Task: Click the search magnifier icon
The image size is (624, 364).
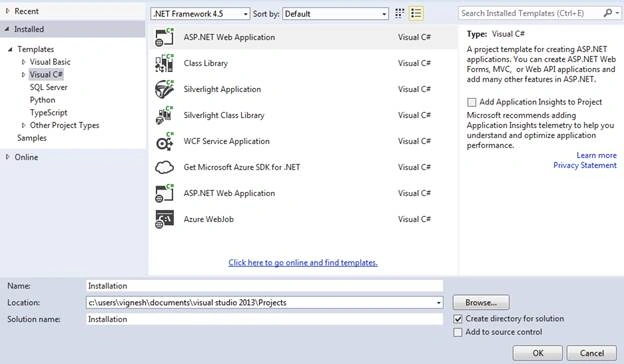Action: point(608,13)
